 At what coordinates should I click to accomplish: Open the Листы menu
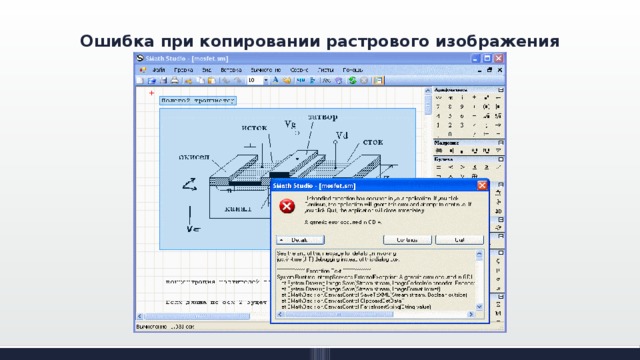click(325, 70)
